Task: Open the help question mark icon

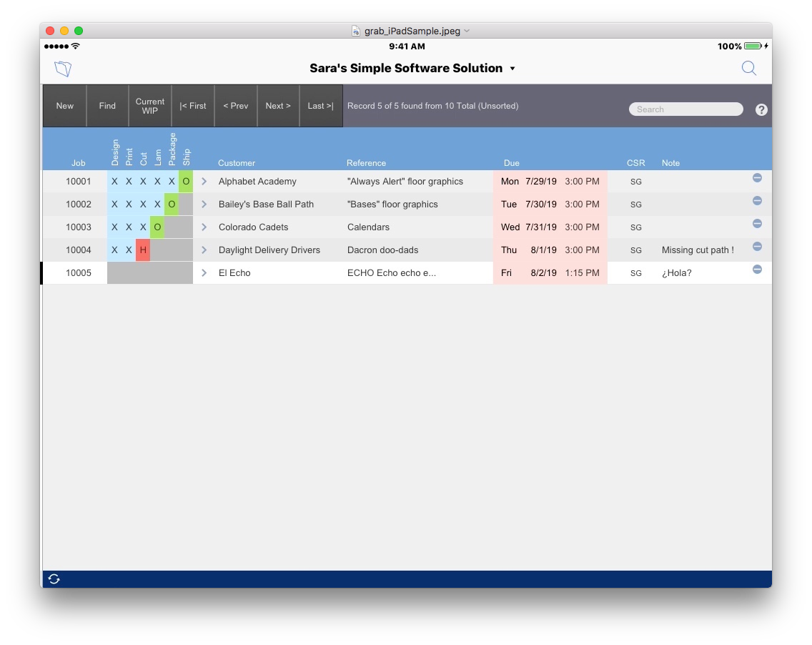Action: (x=761, y=109)
